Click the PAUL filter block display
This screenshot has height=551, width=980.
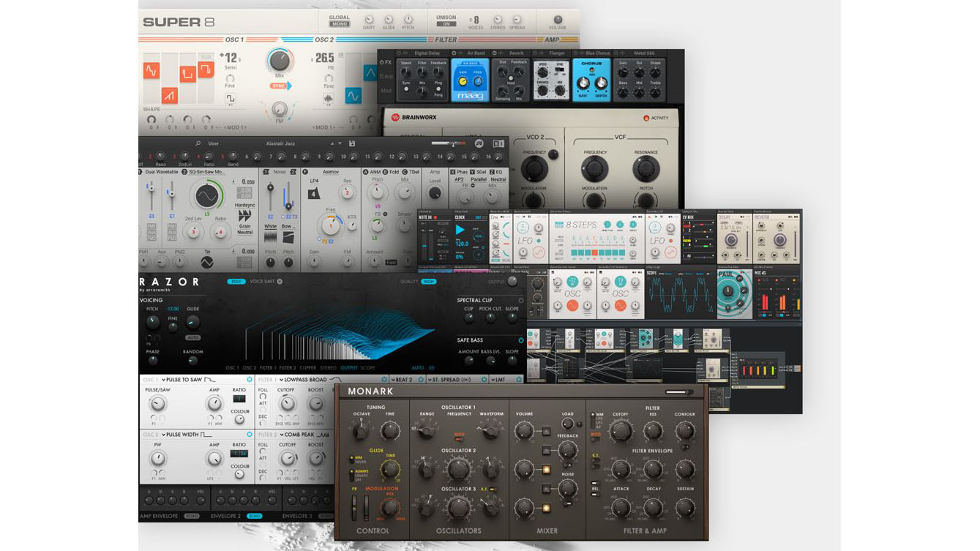pos(734,294)
